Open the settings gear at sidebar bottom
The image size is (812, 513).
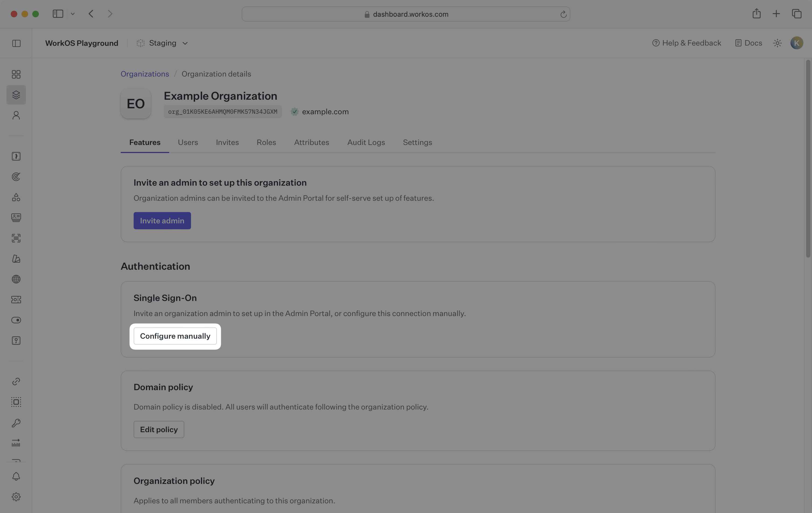click(16, 497)
